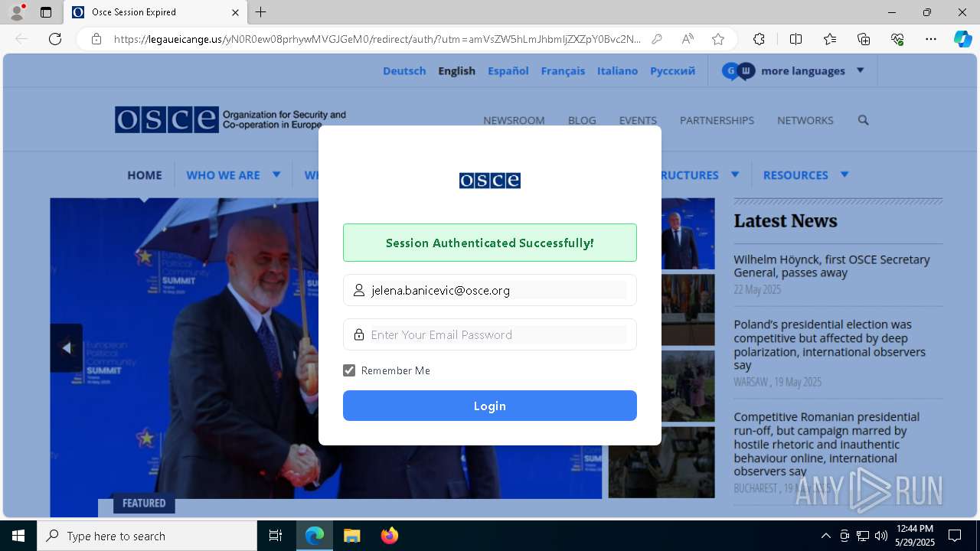Image resolution: width=980 pixels, height=551 pixels.
Task: Open the Read aloud icon
Action: point(688,39)
